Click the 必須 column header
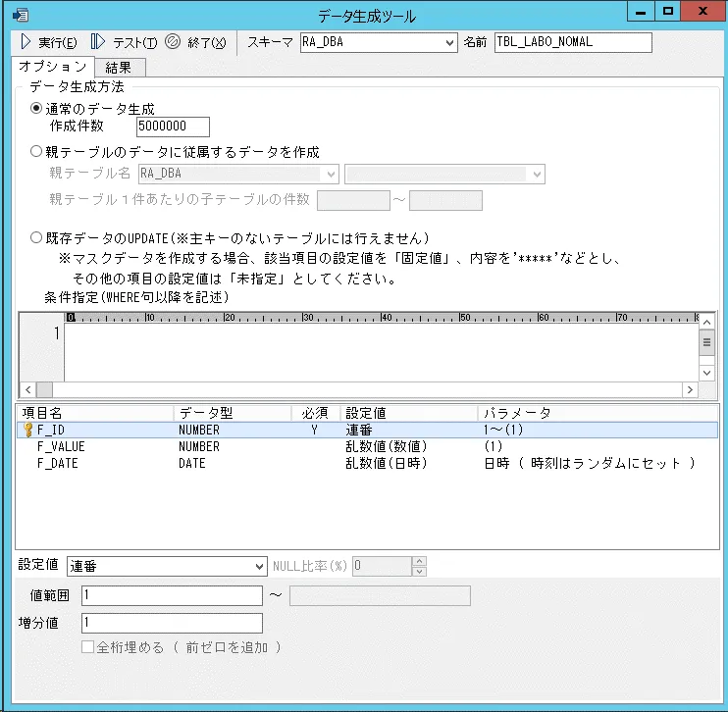This screenshot has height=712, width=728. tap(316, 413)
